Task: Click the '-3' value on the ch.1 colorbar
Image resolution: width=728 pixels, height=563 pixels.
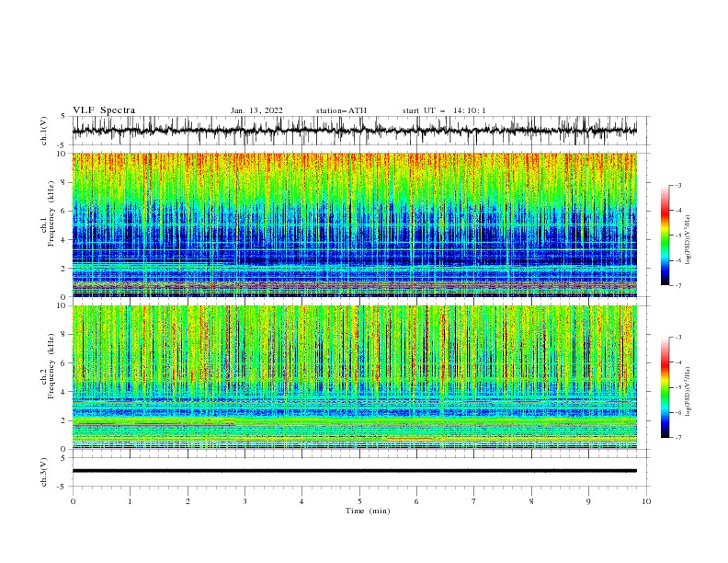Action: click(x=677, y=185)
